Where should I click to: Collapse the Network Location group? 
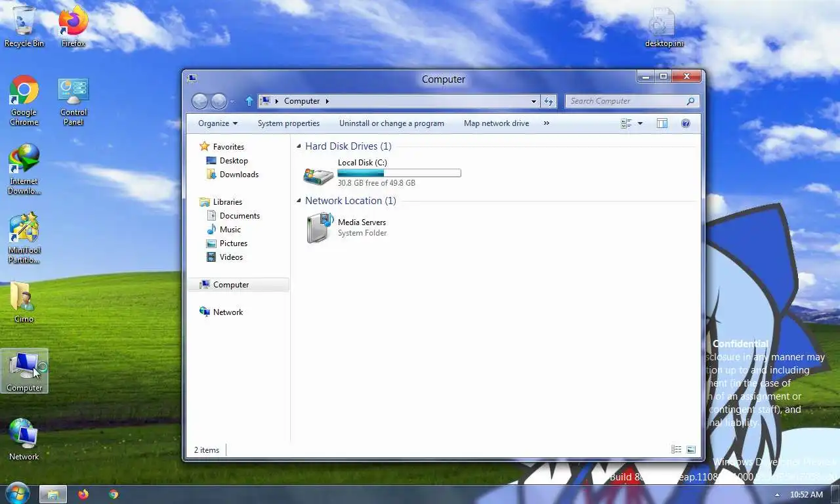point(299,201)
